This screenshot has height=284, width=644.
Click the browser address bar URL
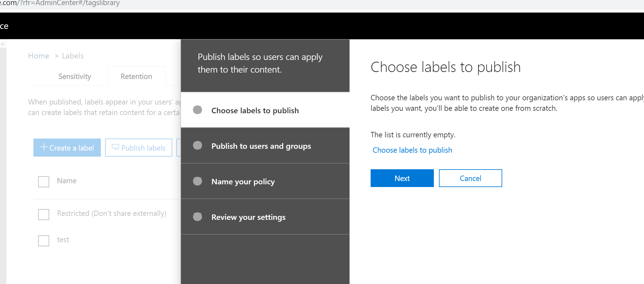60,3
